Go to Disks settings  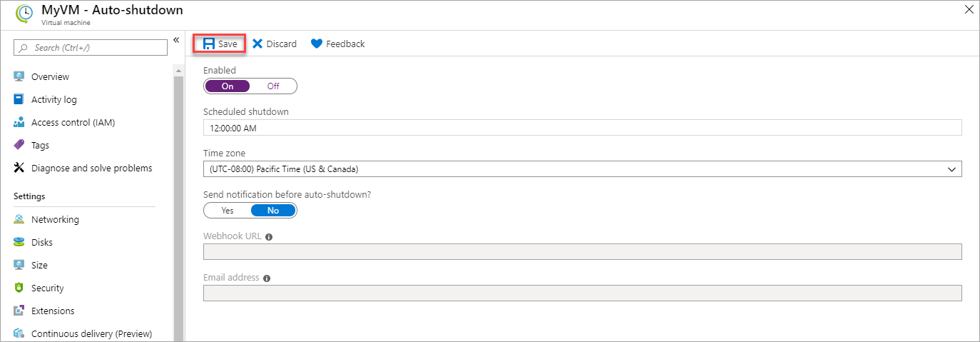point(42,242)
